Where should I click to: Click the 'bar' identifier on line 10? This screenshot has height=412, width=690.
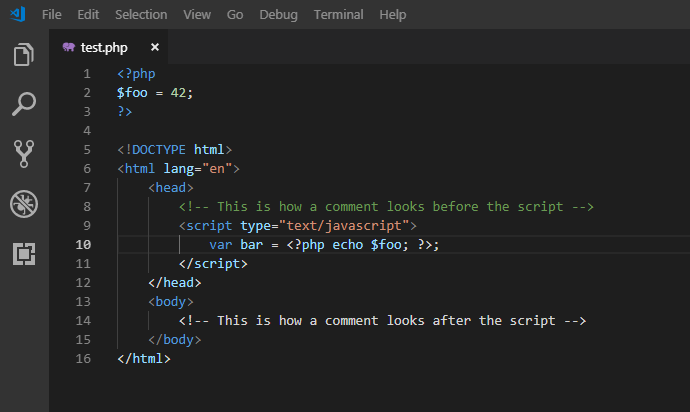(x=251, y=244)
